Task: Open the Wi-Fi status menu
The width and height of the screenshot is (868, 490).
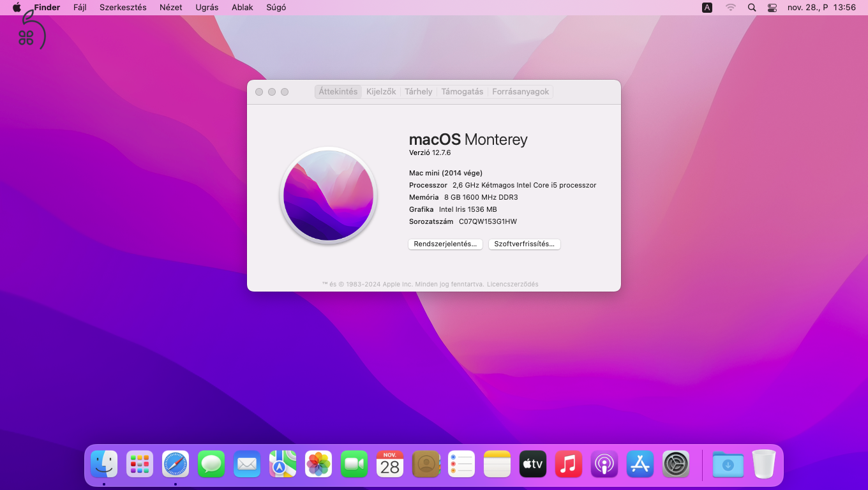Action: tap(730, 7)
